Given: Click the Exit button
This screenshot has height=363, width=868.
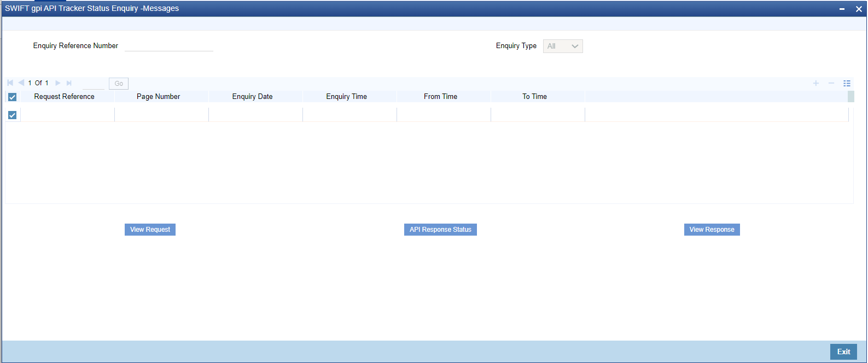Looking at the screenshot, I should click(x=843, y=352).
